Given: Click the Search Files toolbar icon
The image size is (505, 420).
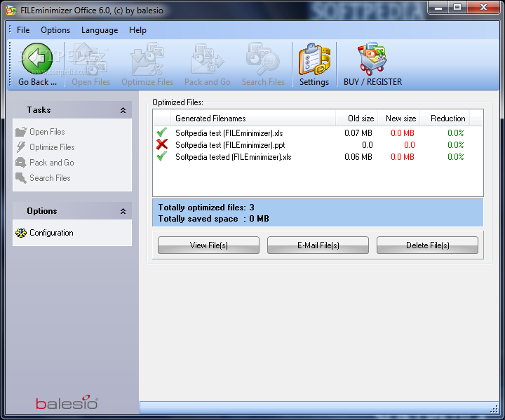Looking at the screenshot, I should 263,60.
